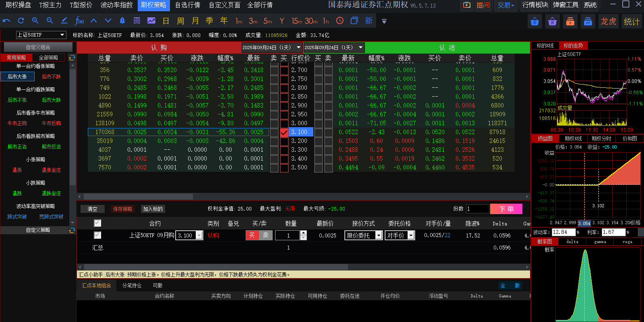This screenshot has width=644, height=322.
Task: Click the 下单 order button
Action: coord(506,209)
